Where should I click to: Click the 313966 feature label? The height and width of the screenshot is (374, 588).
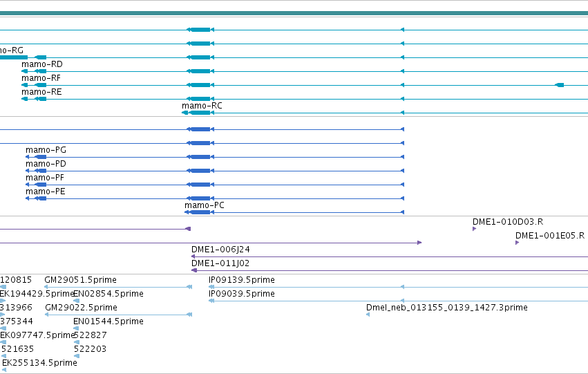(16, 308)
